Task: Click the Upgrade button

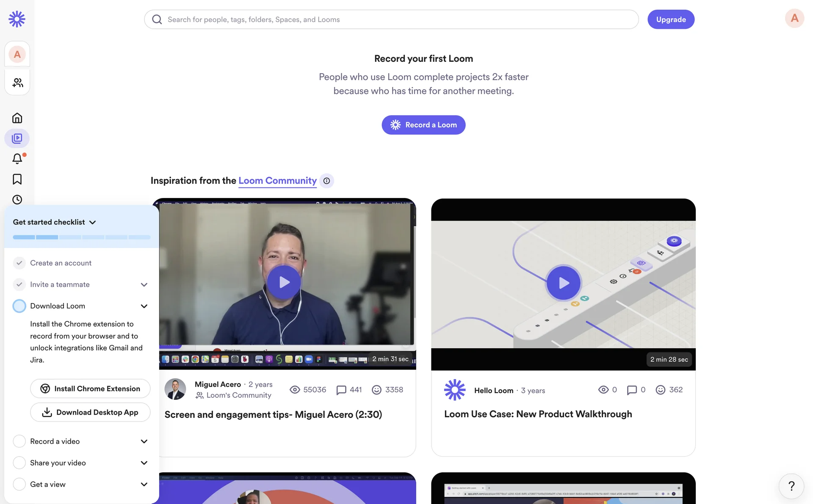Action: [671, 19]
